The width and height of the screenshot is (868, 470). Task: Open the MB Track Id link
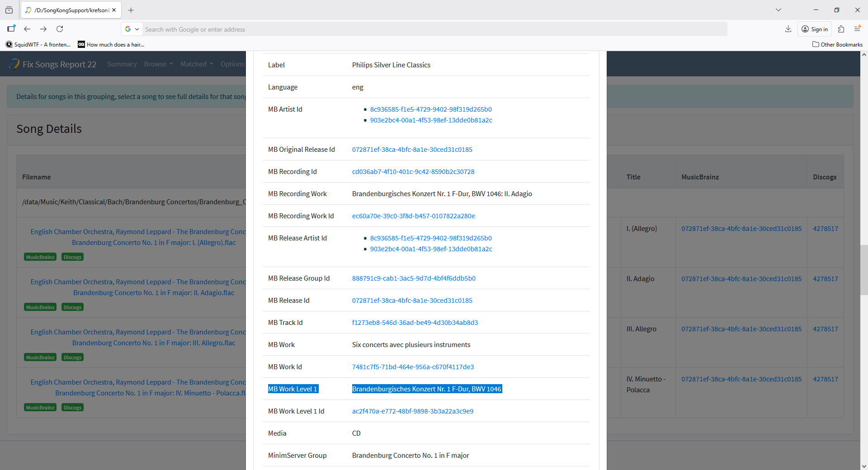click(415, 323)
